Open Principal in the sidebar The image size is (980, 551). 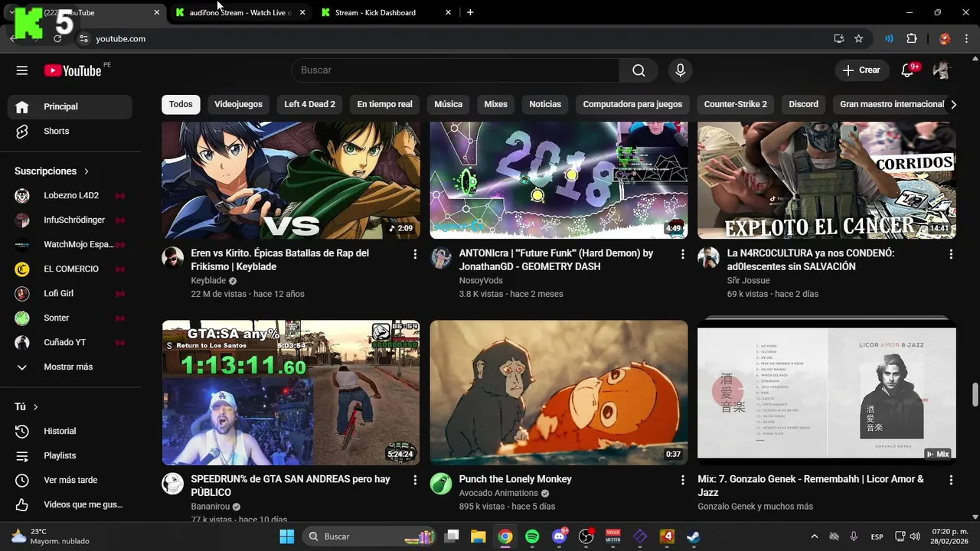click(x=70, y=106)
